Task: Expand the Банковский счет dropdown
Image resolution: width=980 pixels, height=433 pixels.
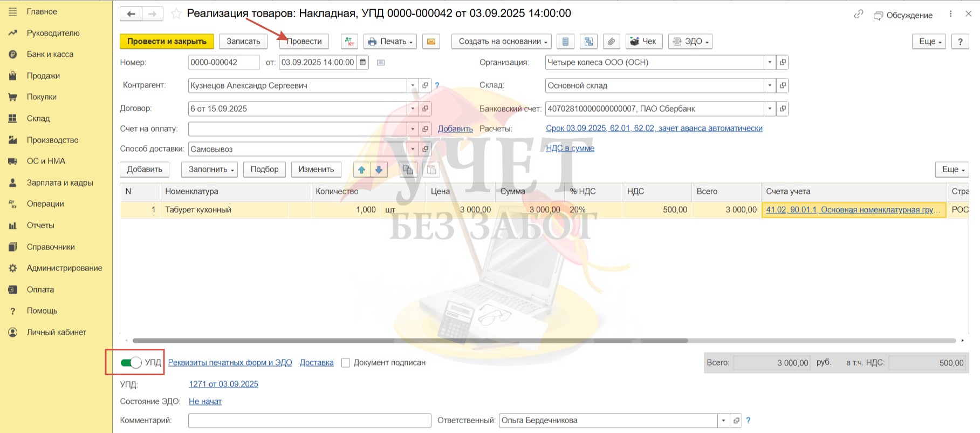Action: point(770,109)
